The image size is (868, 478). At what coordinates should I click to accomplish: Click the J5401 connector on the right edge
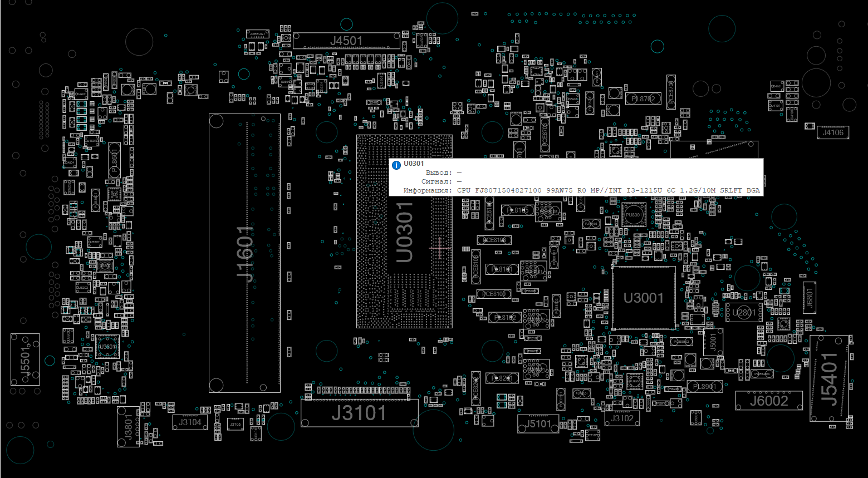829,378
